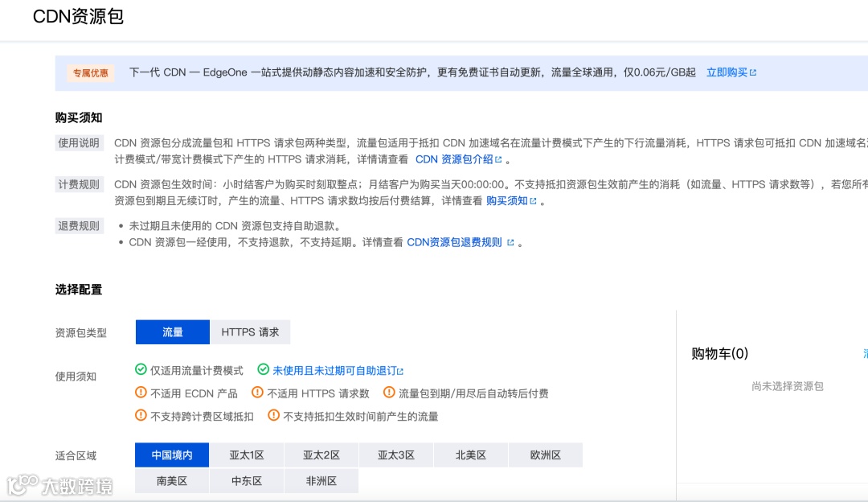Click the 资源包类型 field label
This screenshot has height=502, width=868.
coord(81,333)
